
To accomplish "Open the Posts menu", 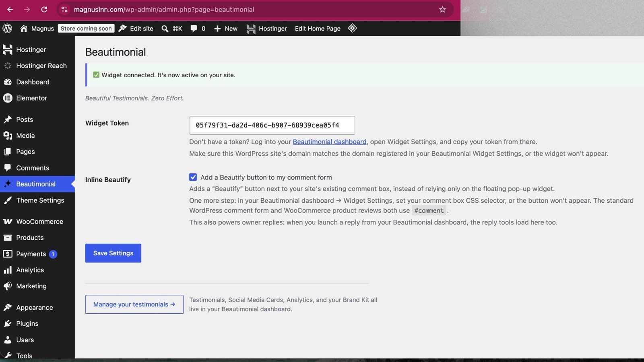I will tap(37, 119).
